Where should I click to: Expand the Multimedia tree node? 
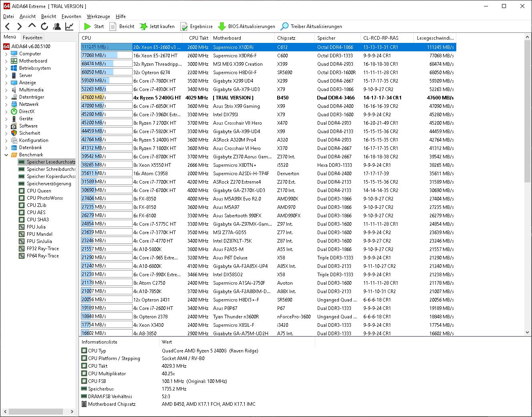6,90
